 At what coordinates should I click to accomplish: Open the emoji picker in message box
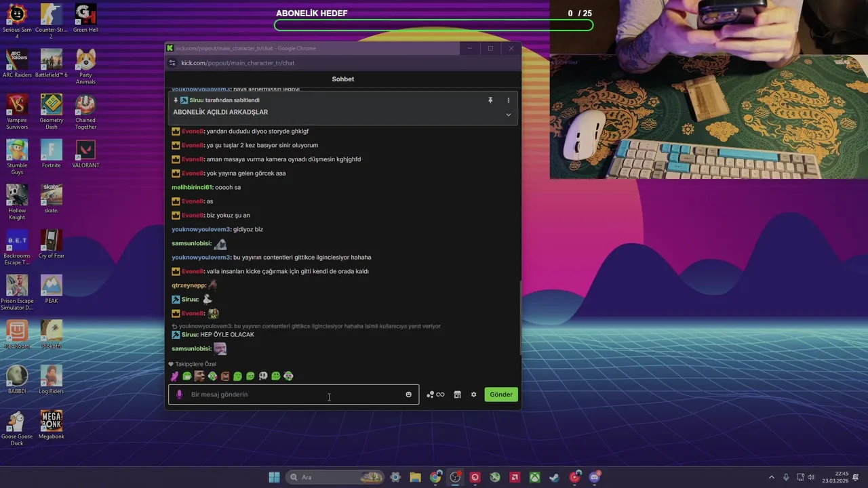tap(408, 394)
